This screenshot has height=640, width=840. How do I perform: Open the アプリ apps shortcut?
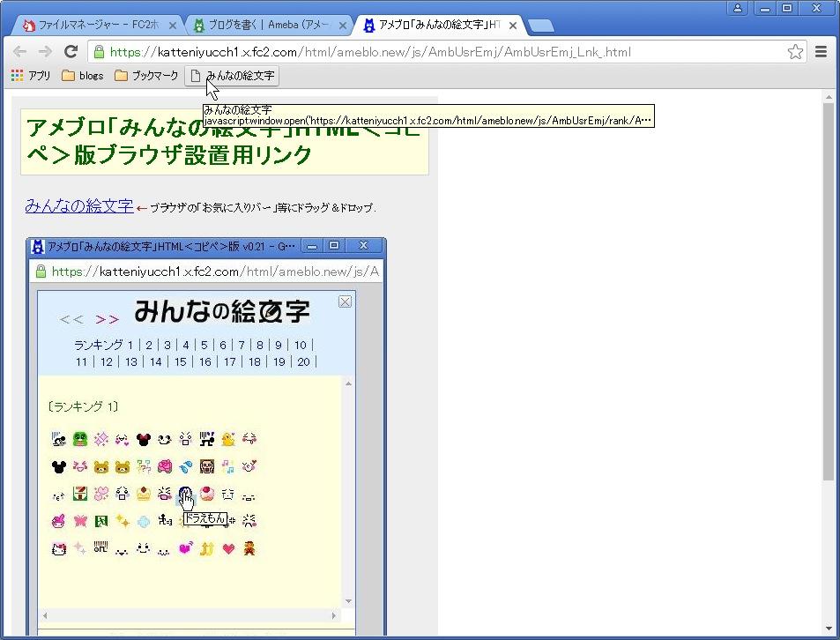tap(31, 76)
